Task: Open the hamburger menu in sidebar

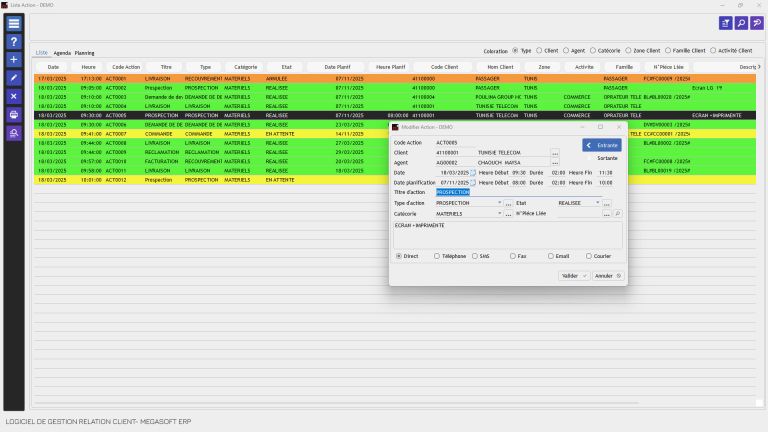Action: [14, 23]
